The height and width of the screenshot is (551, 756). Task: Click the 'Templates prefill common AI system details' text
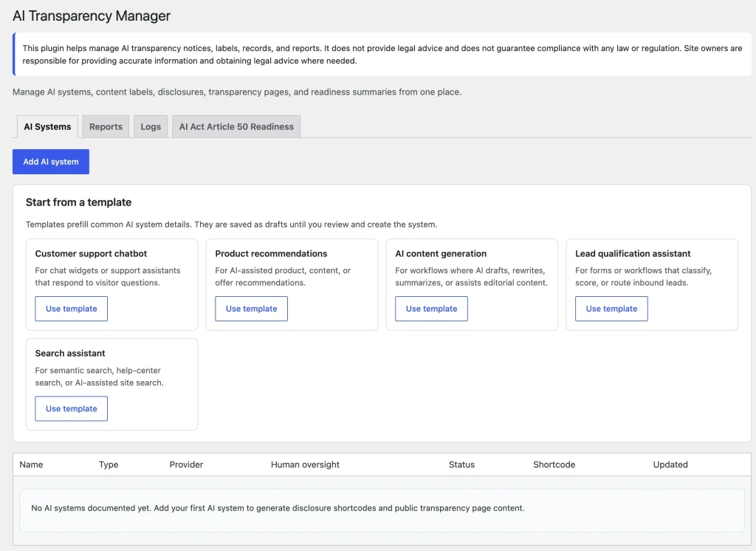pos(231,225)
